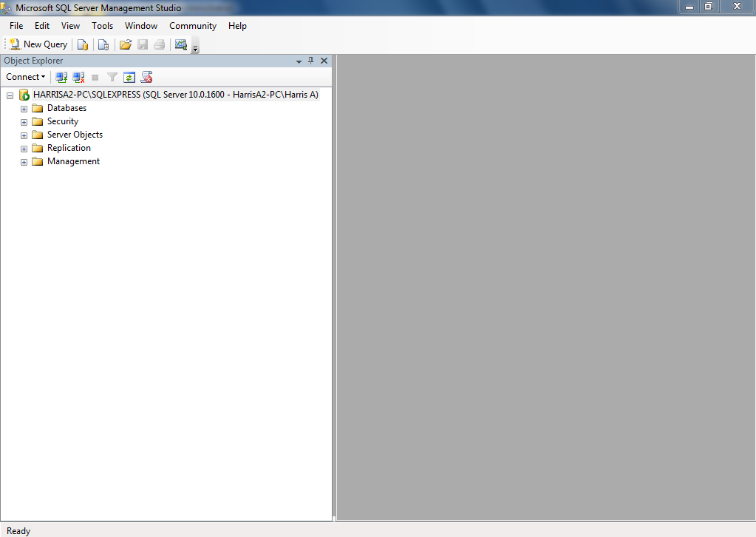
Task: Open the Tools menu
Action: (102, 25)
